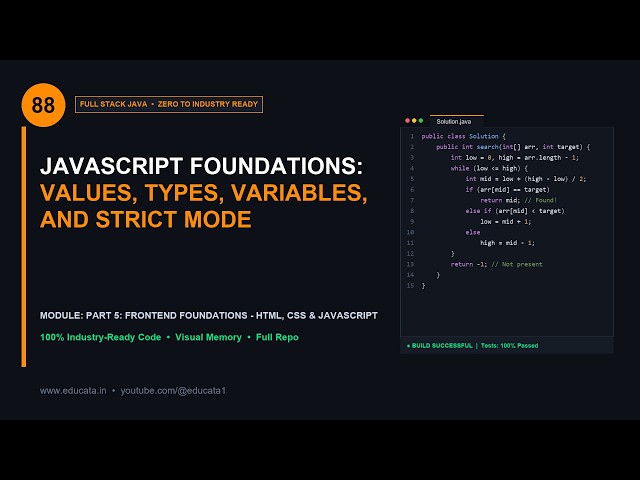Click the 'Full Repo' text
The width and height of the screenshot is (640, 480).
277,338
